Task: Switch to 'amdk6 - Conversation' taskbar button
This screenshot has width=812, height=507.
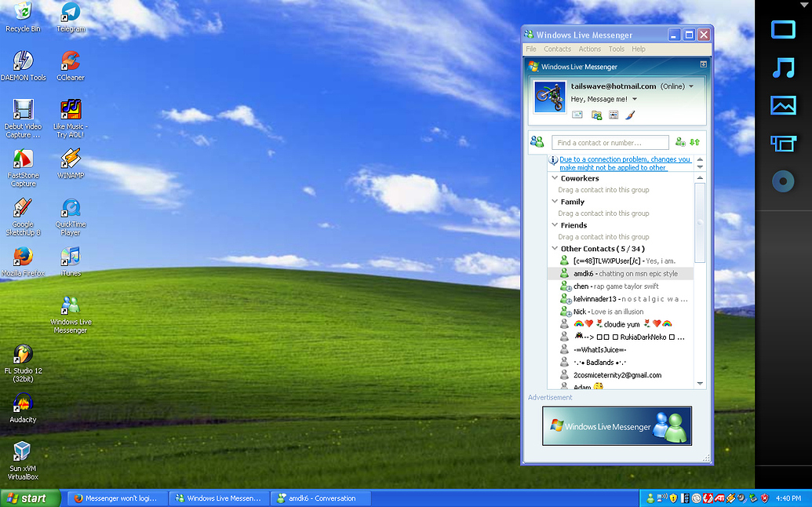Action: [x=321, y=498]
